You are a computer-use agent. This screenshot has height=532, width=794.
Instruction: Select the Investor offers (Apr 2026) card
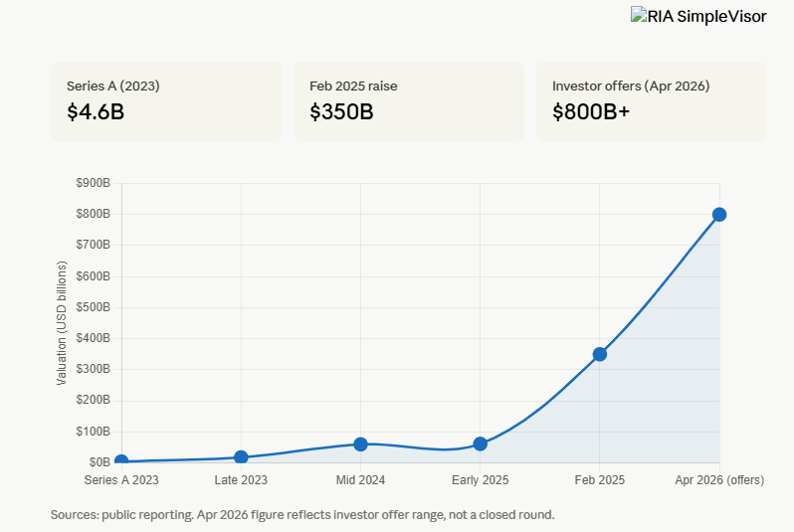[x=651, y=101]
